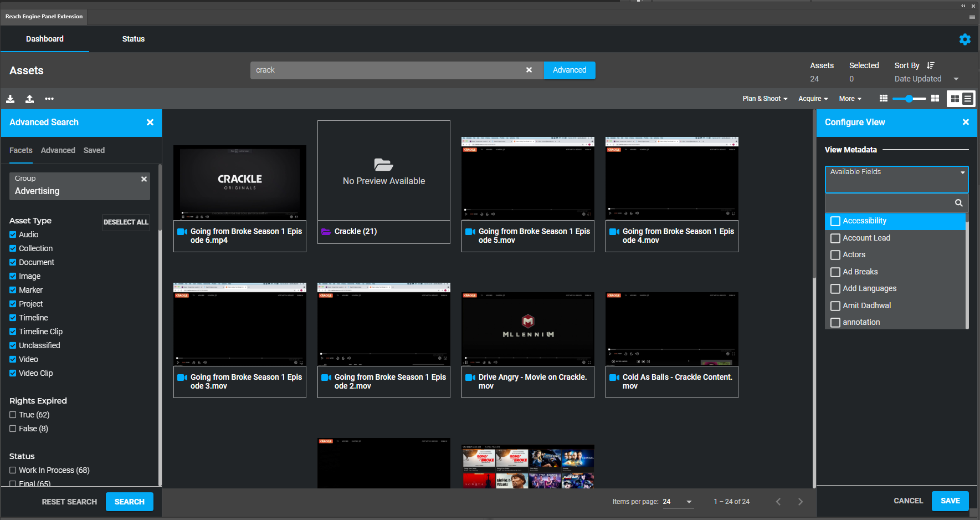Open the settings gear icon
Screen dimensions: 980x520
964,39
